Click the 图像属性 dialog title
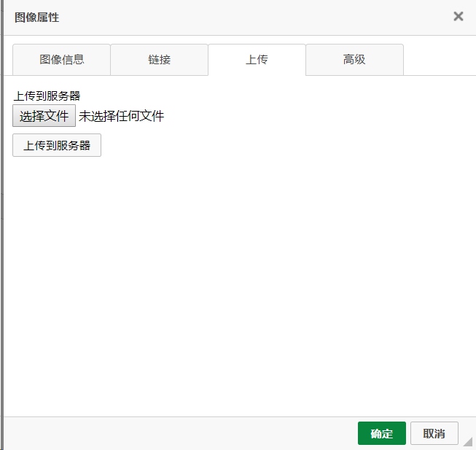 (x=36, y=18)
